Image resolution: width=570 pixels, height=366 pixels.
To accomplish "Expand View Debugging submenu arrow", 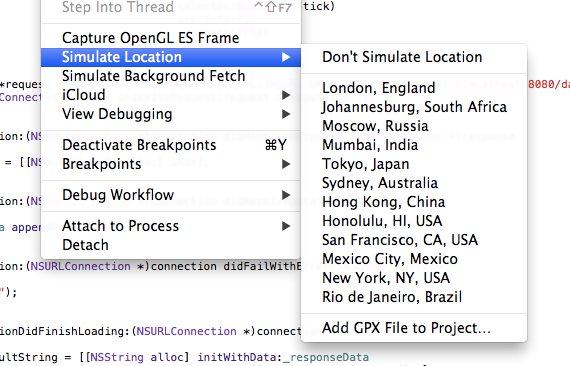I will pyautogui.click(x=286, y=114).
